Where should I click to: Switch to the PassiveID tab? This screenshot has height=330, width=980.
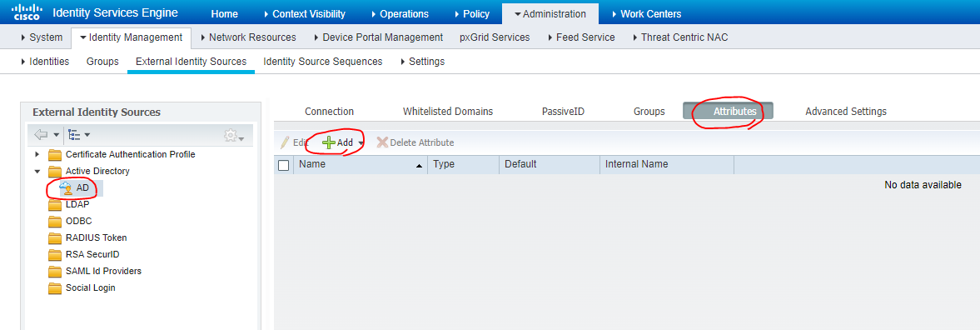pyautogui.click(x=563, y=112)
